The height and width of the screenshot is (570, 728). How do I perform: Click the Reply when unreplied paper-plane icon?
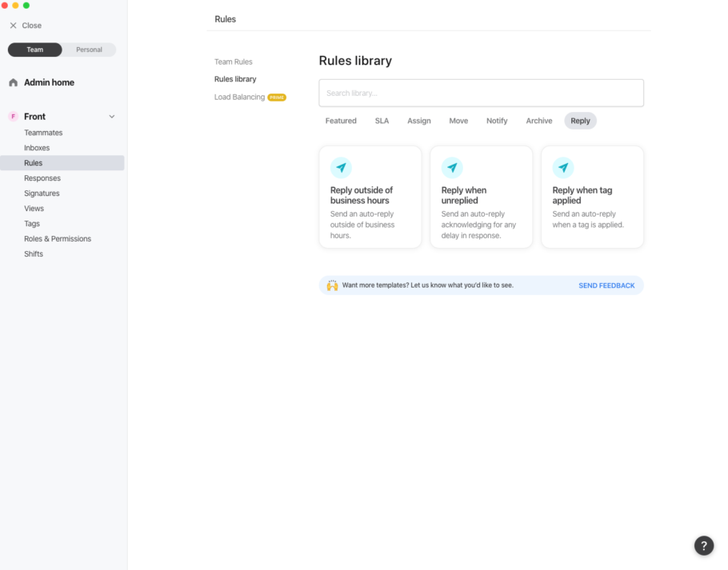point(452,167)
